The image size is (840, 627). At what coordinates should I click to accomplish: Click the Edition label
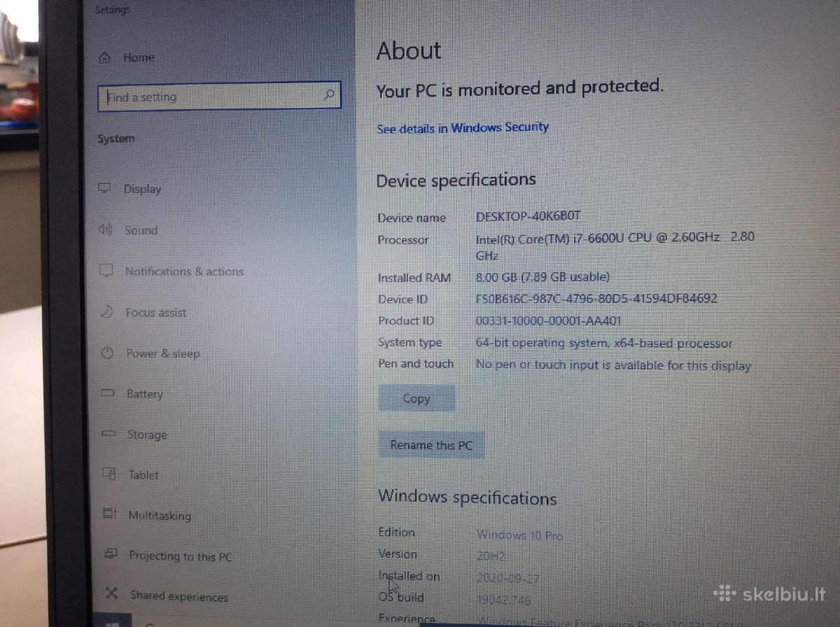[397, 532]
